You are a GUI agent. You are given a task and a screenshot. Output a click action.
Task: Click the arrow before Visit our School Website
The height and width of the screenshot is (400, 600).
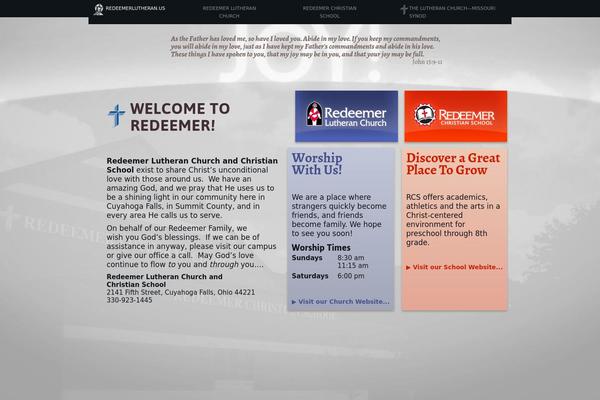point(408,268)
